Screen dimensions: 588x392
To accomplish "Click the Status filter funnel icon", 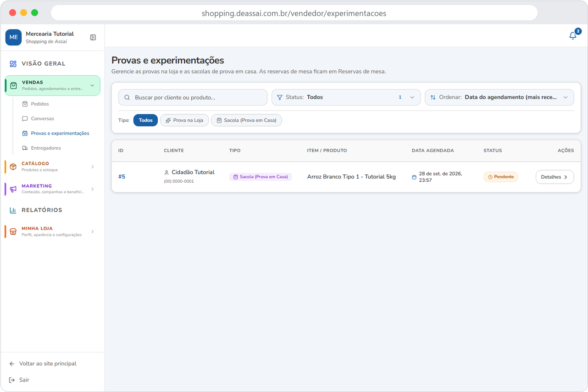I will [x=280, y=97].
